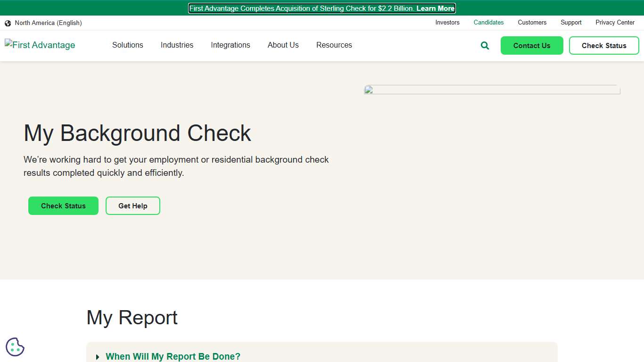Screen dimensions: 644x362
Task: Open the Resources menu
Action: click(x=334, y=45)
